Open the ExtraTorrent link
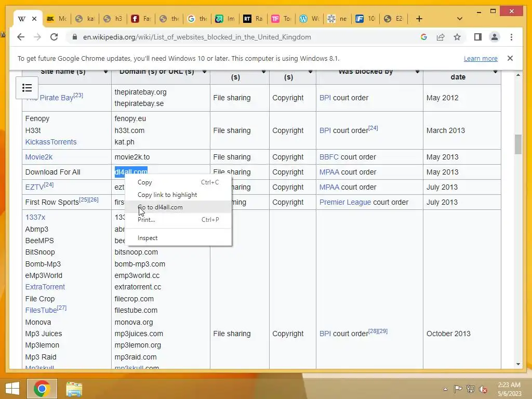532x399 pixels. pyautogui.click(x=45, y=287)
